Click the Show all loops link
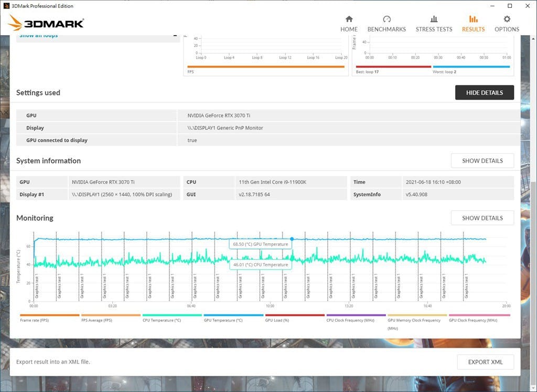537x392 pixels. 39,36
